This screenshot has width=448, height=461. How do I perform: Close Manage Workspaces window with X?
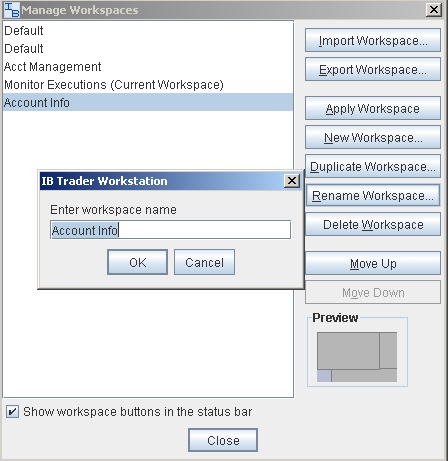point(434,10)
